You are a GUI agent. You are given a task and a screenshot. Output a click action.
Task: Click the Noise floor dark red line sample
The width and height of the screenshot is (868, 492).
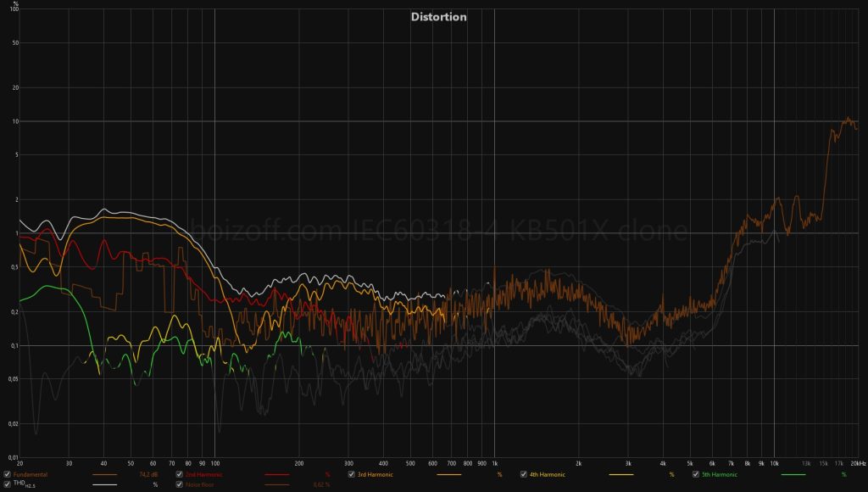(277, 485)
